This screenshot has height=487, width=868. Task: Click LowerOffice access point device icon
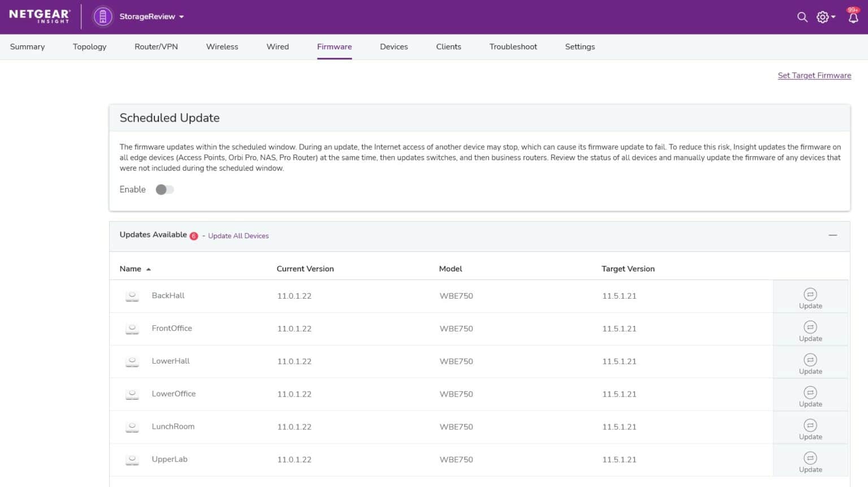coord(132,394)
